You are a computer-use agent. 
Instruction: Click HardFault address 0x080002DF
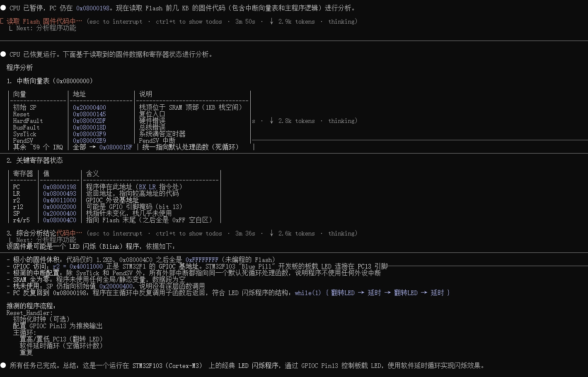[x=89, y=120]
